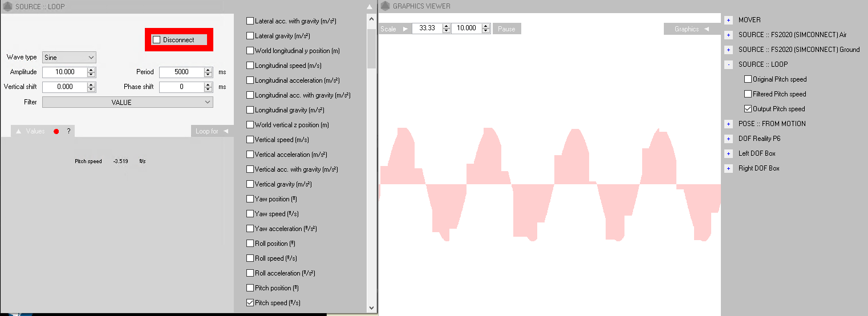Click the left arrow icon beside Graphics
Screen dimensions: 868x316
(705, 29)
